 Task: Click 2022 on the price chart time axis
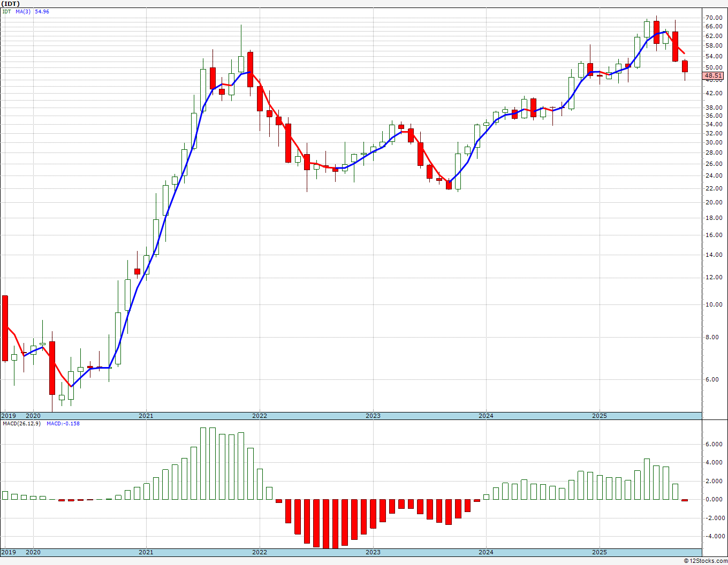pos(260,416)
